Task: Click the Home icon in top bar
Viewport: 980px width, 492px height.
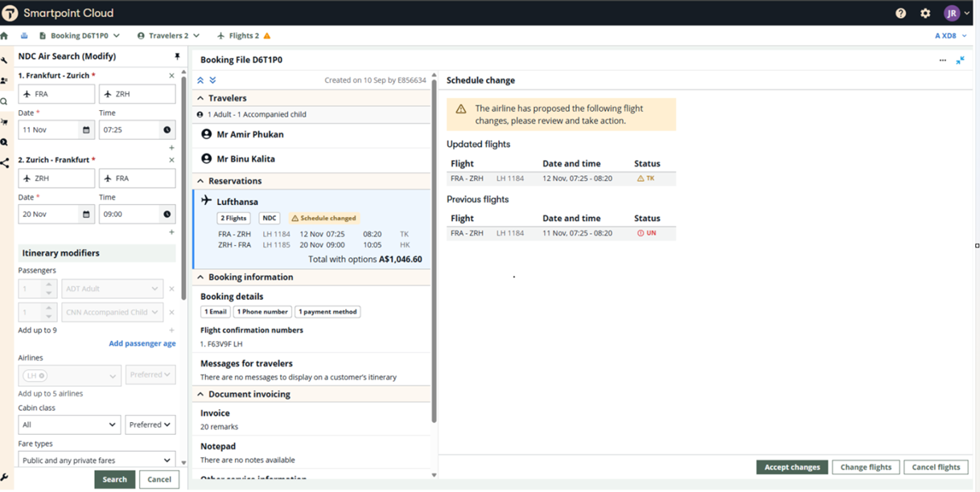Action: (5, 36)
